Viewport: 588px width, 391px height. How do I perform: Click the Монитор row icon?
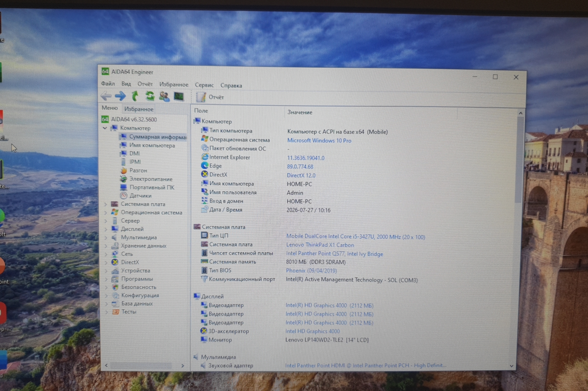pos(204,340)
